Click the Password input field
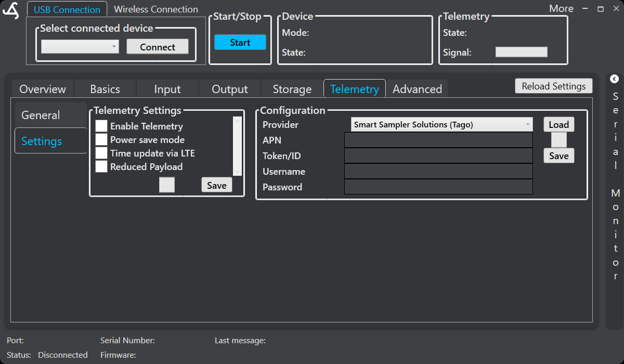624x364 pixels. click(439, 187)
